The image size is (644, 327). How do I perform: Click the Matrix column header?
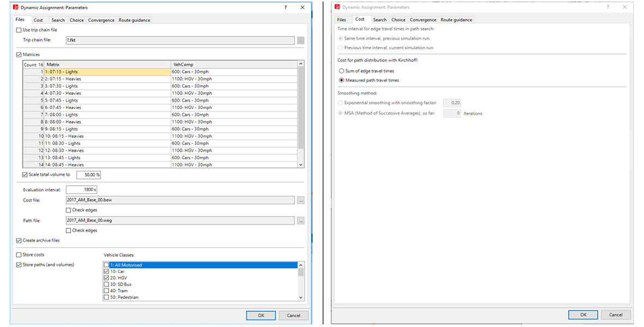(108, 64)
